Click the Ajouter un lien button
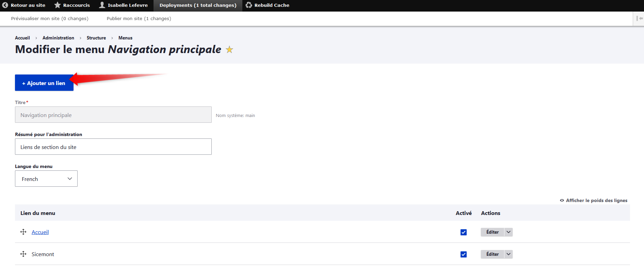This screenshot has width=644, height=267. [x=44, y=83]
